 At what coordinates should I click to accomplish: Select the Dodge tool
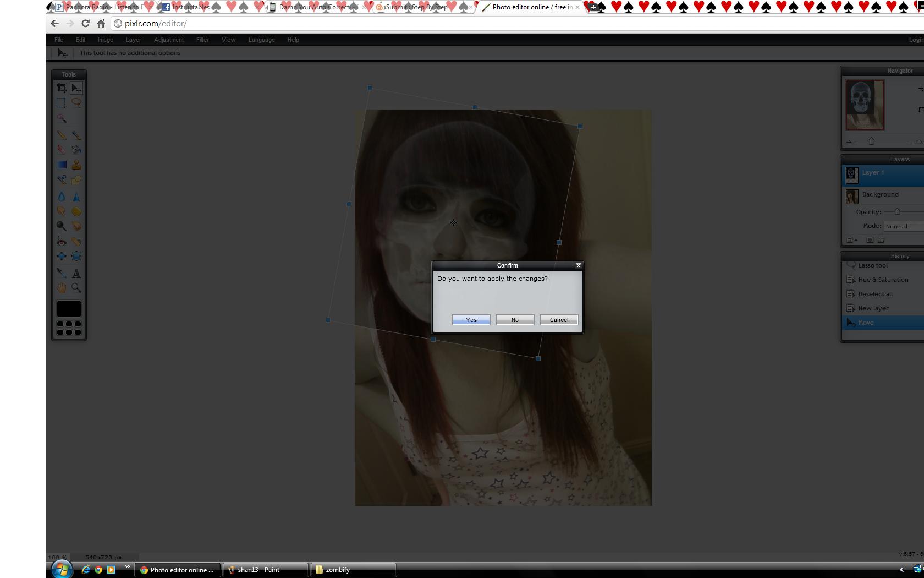click(62, 226)
